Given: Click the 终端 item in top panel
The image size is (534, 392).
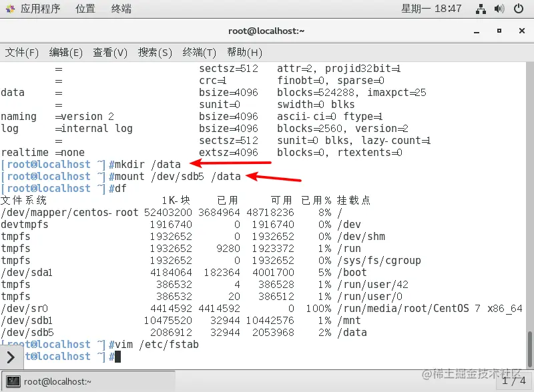Looking at the screenshot, I should pos(121,9).
